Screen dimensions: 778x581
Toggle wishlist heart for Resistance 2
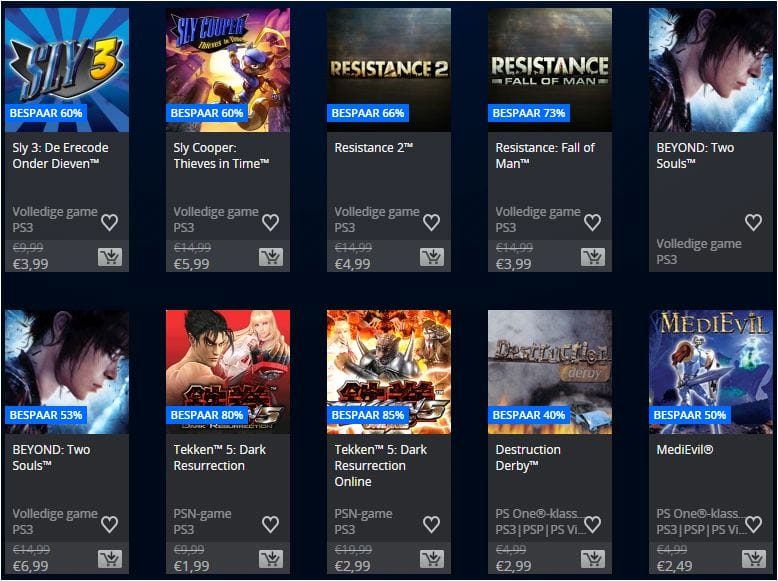[432, 222]
